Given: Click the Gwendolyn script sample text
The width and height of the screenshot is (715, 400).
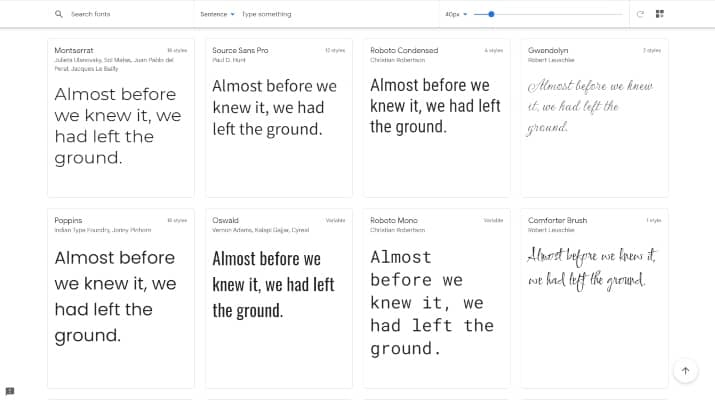Looking at the screenshot, I should (591, 107).
